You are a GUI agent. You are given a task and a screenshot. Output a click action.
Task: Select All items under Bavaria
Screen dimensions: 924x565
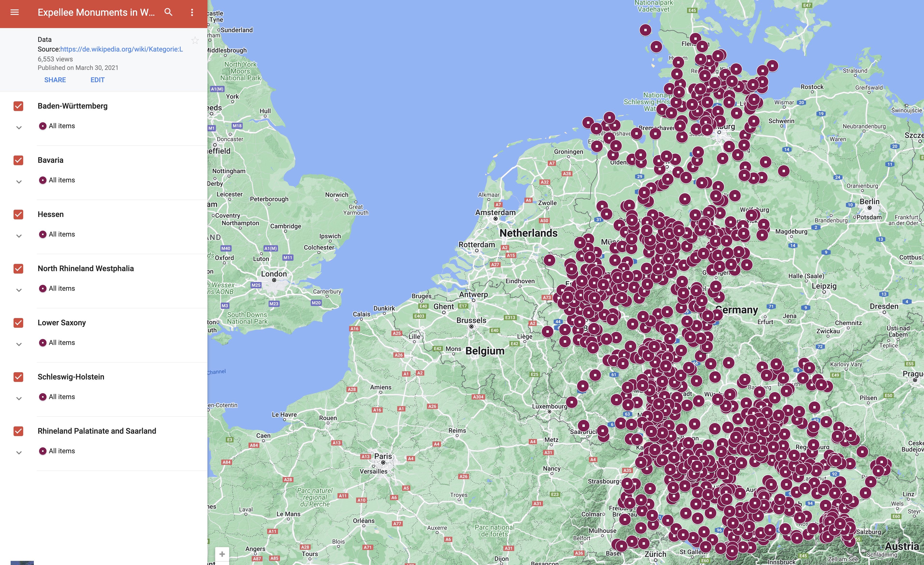point(62,180)
